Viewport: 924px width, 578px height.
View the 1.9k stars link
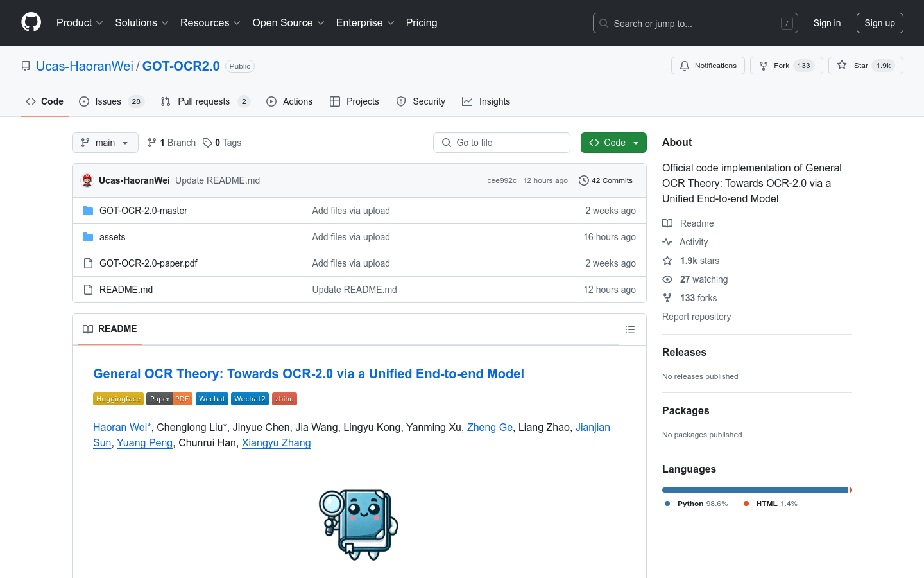click(x=691, y=261)
